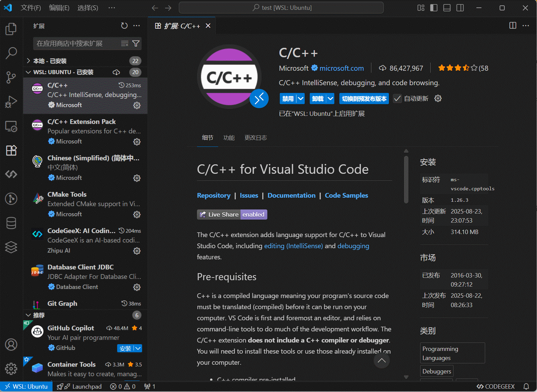Open the Manage gear in activity bar
The height and width of the screenshot is (392, 537).
[x=11, y=369]
